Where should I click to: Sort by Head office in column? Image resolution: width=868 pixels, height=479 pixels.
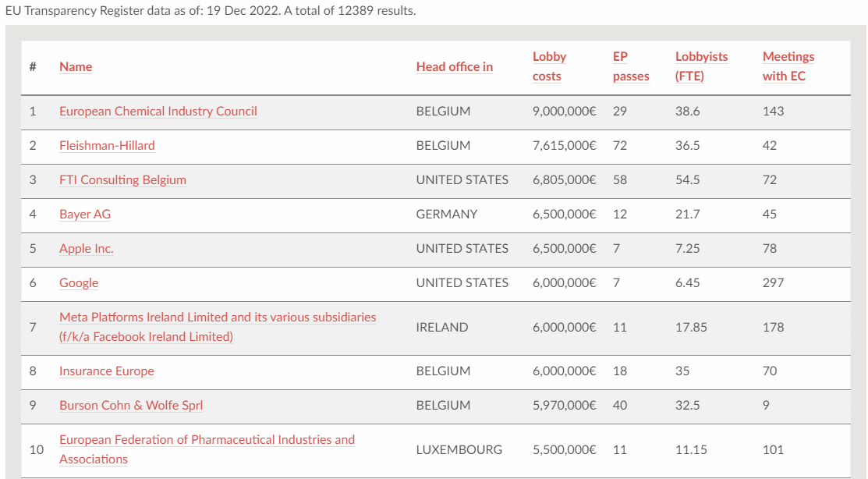point(454,67)
